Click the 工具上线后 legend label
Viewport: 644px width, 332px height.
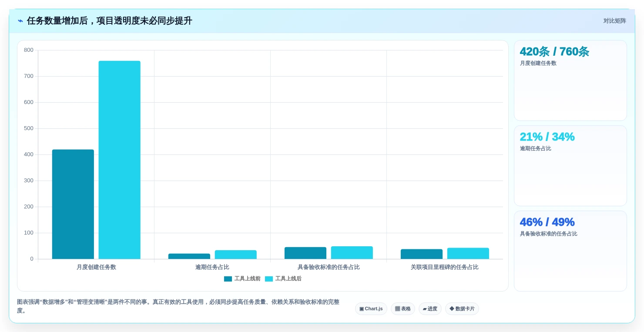[x=288, y=279]
